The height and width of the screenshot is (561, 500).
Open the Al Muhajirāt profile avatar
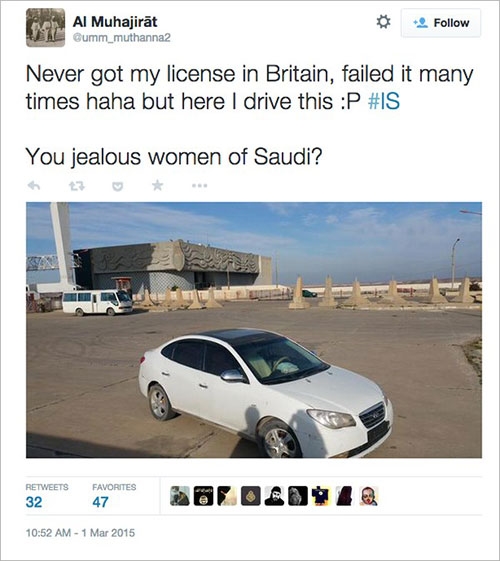click(45, 28)
